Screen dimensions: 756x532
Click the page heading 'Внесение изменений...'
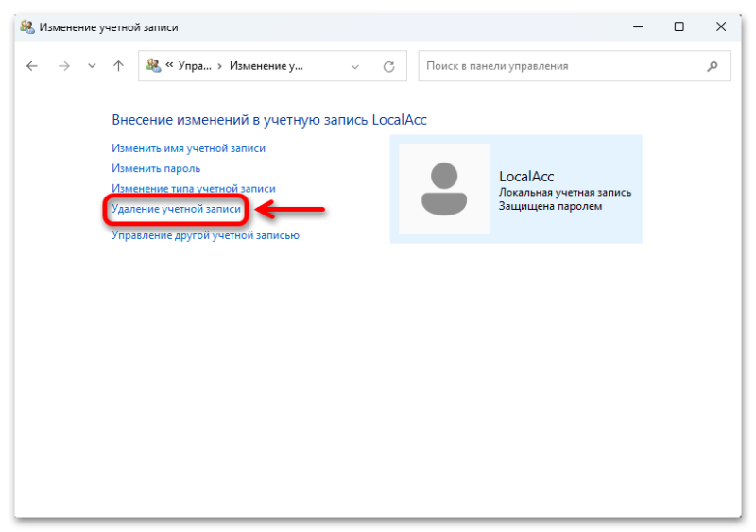pyautogui.click(x=269, y=120)
